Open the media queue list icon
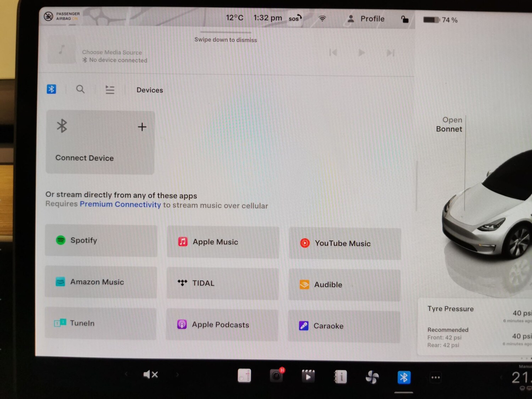The height and width of the screenshot is (399, 532). (110, 90)
